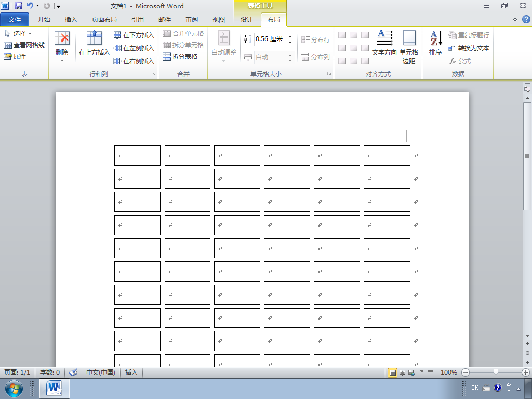The height and width of the screenshot is (399, 532).
Task: Align cell text to exact center
Action: 353,48
